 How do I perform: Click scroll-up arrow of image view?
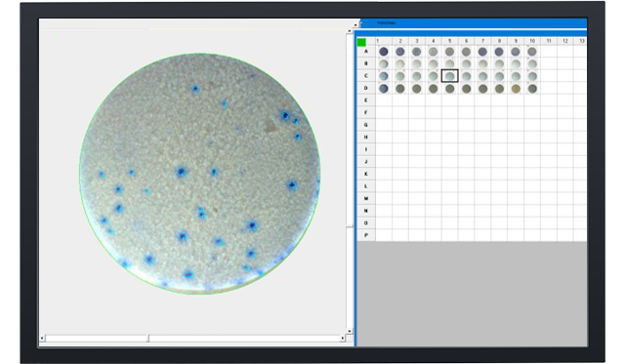350,31
